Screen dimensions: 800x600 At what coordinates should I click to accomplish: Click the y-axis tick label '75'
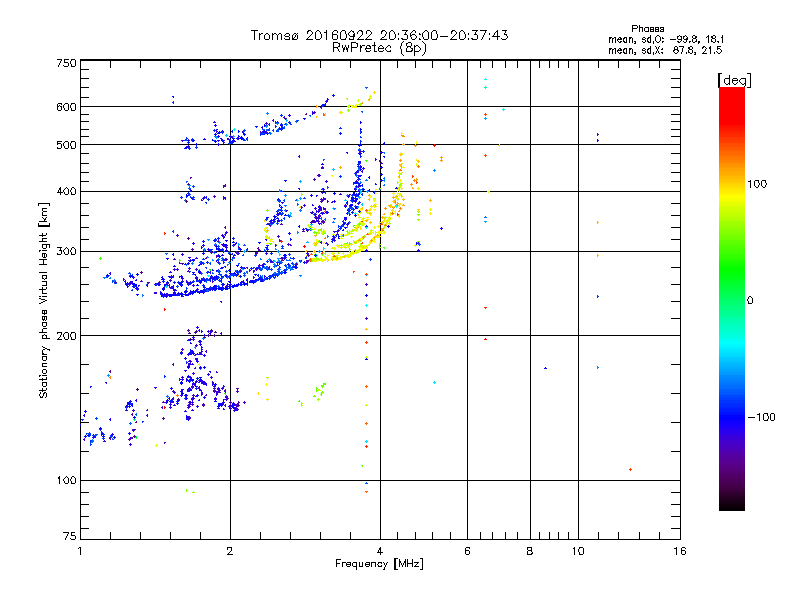(x=70, y=536)
